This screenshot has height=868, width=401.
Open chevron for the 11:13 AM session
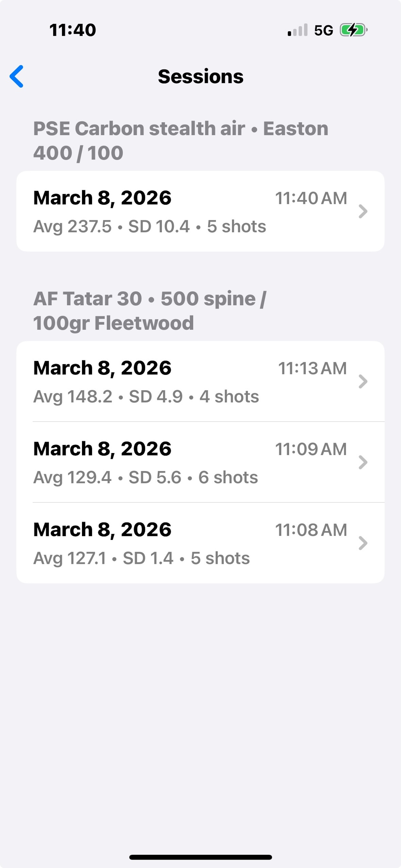[x=363, y=381]
